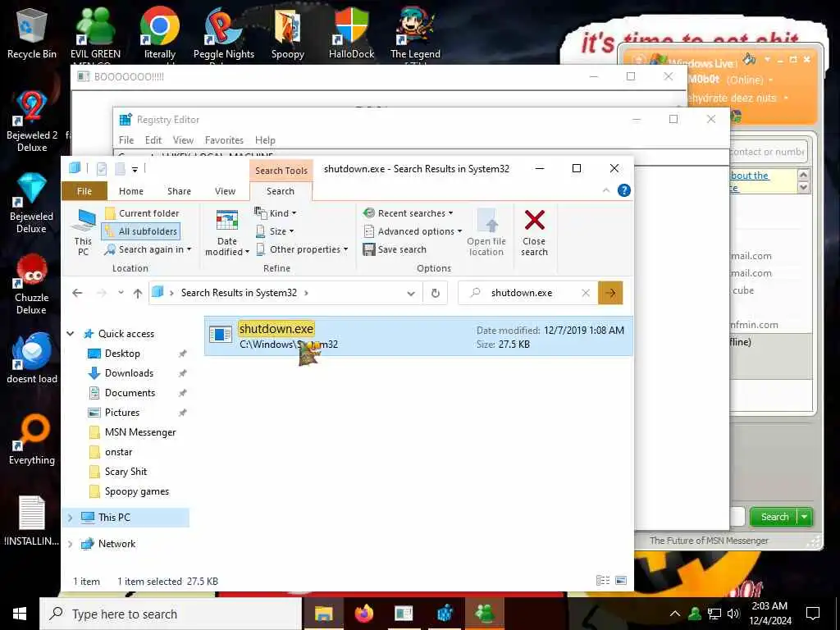Open the Peggle Nights desktop shortcut
Image resolution: width=840 pixels, height=630 pixels.
[223, 32]
